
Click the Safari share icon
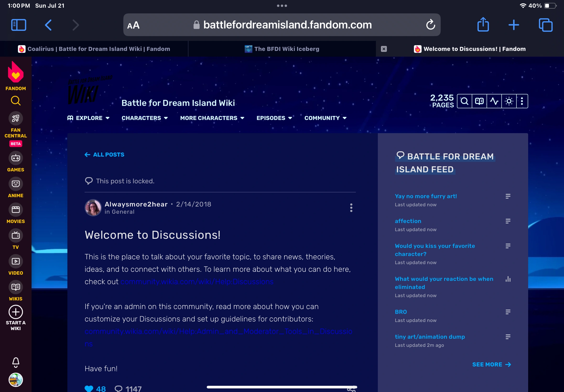[483, 25]
